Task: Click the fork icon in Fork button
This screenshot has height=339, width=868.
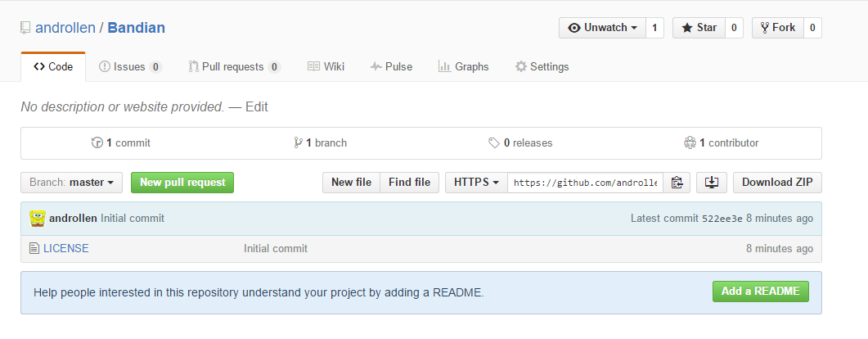Action: pyautogui.click(x=765, y=28)
